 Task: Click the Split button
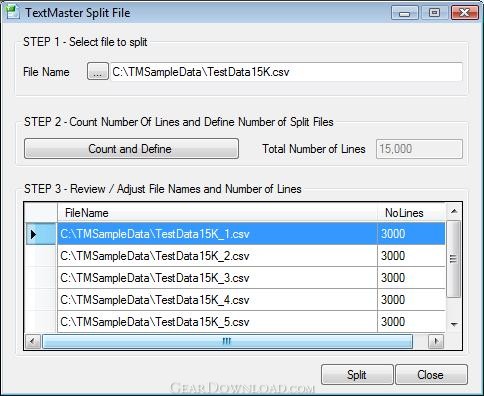(357, 375)
